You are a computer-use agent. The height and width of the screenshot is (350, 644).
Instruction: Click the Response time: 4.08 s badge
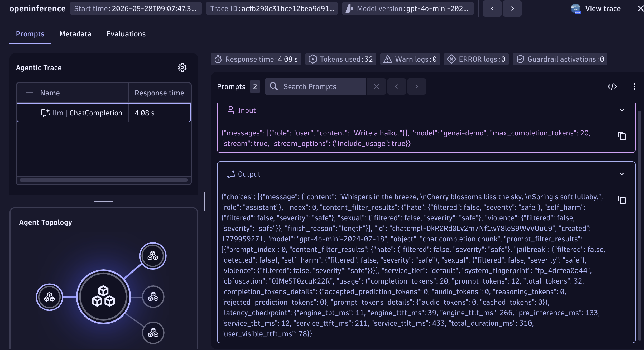(256, 59)
